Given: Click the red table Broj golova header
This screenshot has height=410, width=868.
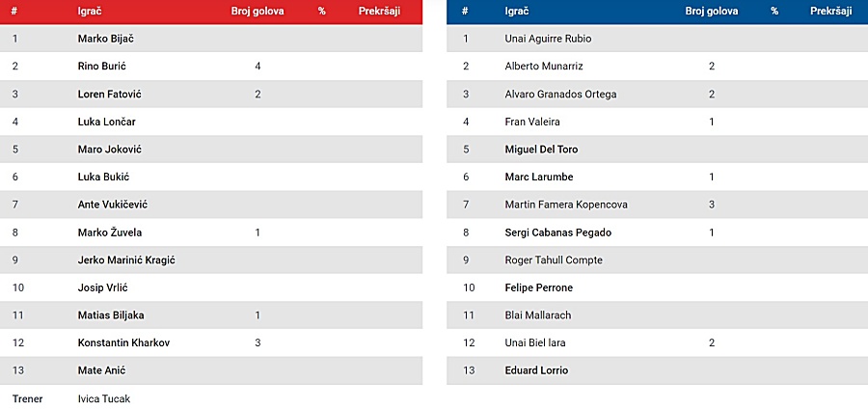Looking at the screenshot, I should (258, 11).
